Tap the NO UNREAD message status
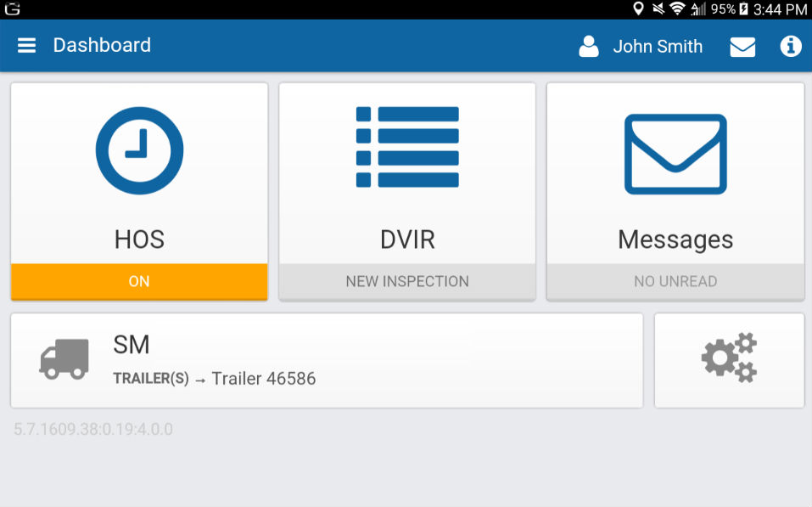Viewport: 812px width, 507px height. (x=675, y=281)
